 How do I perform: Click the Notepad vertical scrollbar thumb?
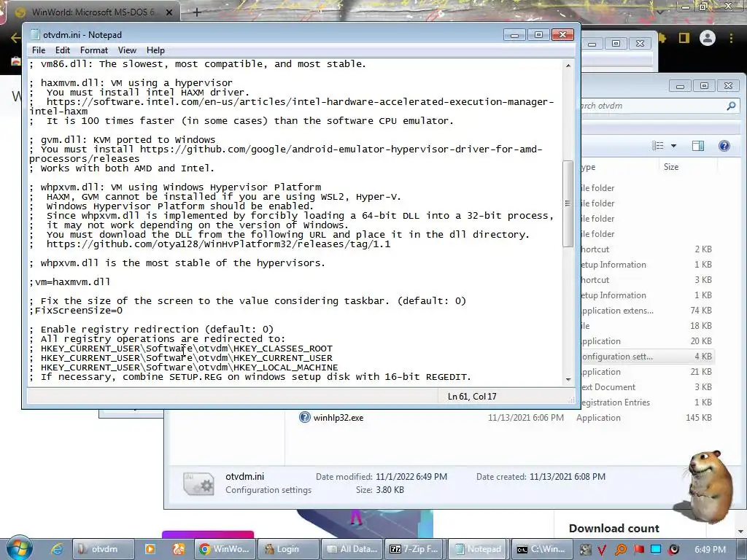coord(568,203)
